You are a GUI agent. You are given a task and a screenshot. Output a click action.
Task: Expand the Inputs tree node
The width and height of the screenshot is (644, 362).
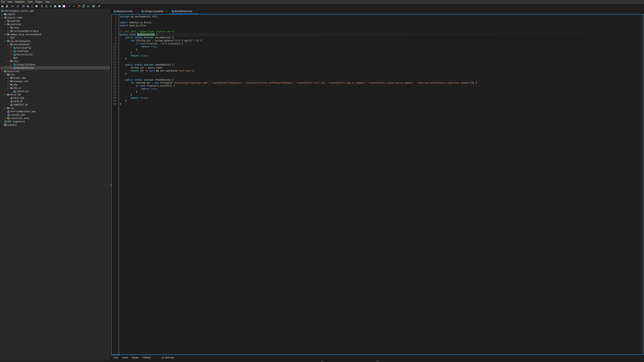pos(2,14)
